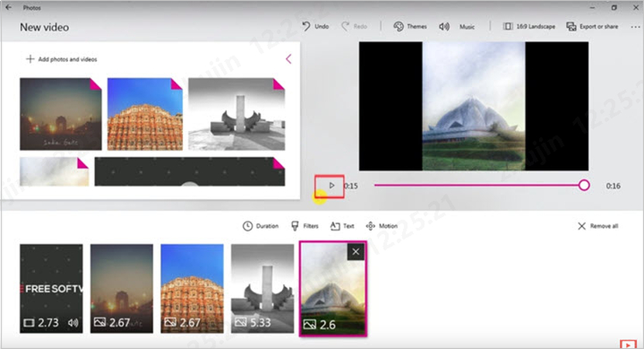Image resolution: width=644 pixels, height=349 pixels.
Task: Click the video preview image
Action: tap(474, 106)
